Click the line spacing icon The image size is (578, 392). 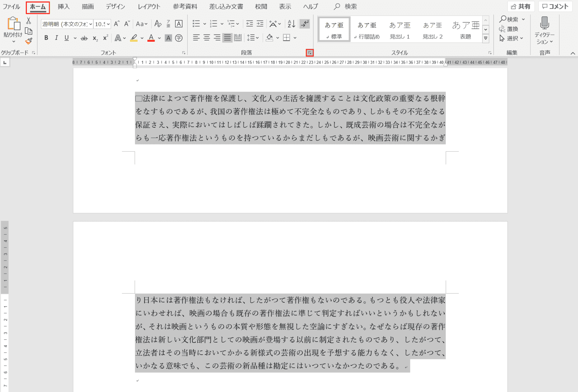(x=251, y=38)
